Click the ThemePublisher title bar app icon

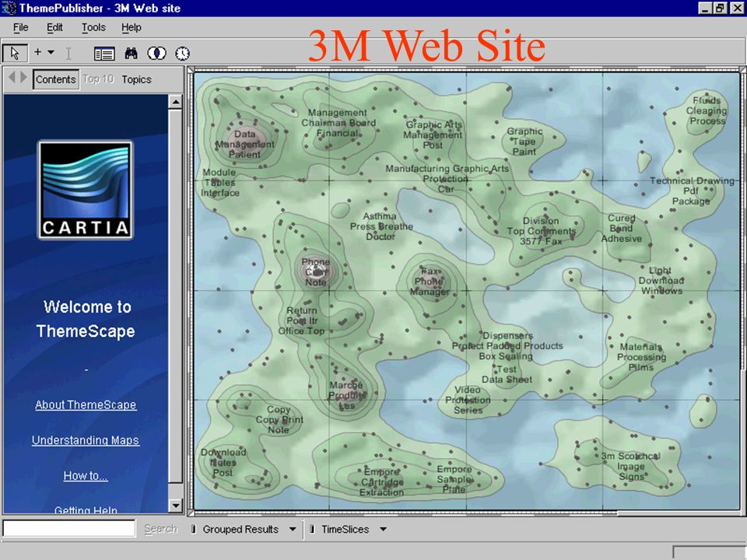pos(9,8)
